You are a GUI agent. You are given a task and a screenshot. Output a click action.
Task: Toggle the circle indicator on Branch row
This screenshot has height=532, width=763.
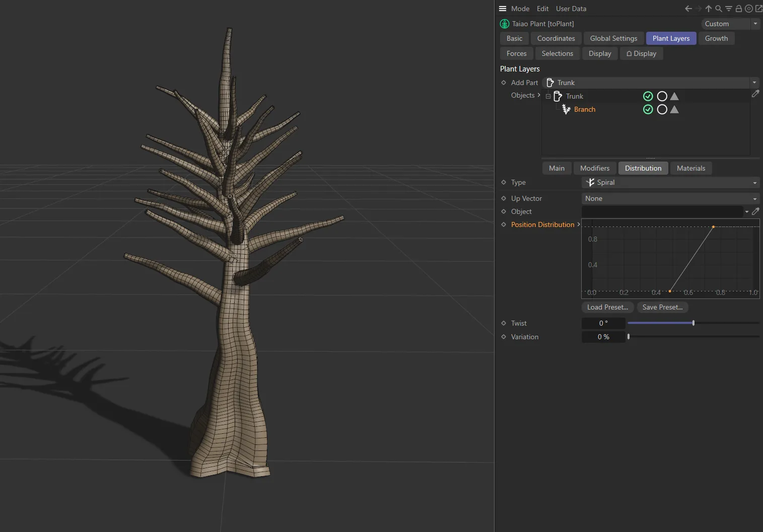click(x=662, y=110)
